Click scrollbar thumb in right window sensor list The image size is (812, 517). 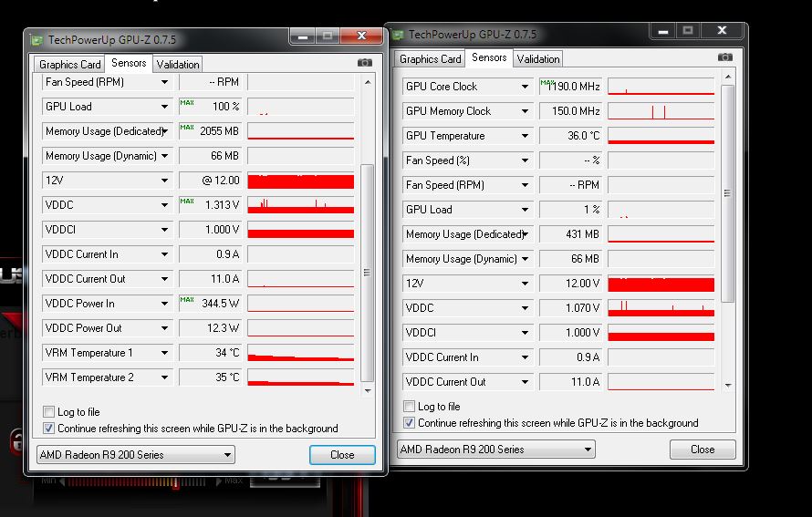(727, 193)
